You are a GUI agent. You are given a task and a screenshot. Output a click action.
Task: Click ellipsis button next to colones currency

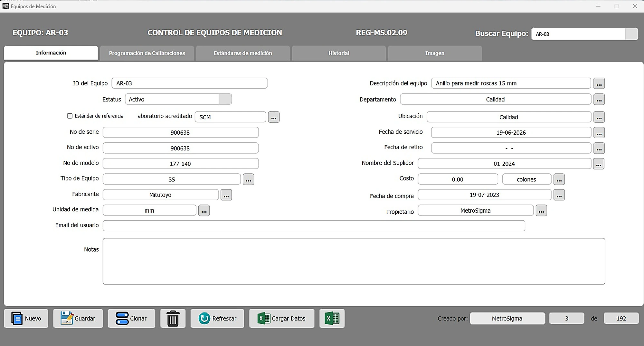tap(559, 179)
